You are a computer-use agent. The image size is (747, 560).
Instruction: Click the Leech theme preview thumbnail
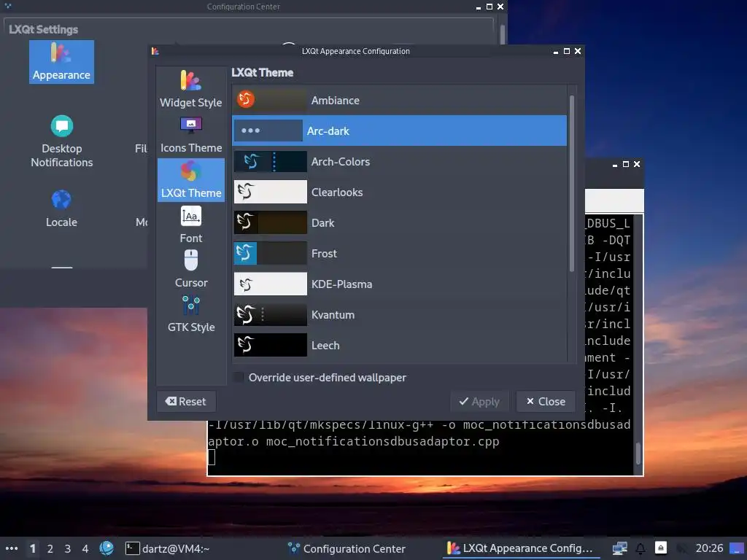(270, 345)
